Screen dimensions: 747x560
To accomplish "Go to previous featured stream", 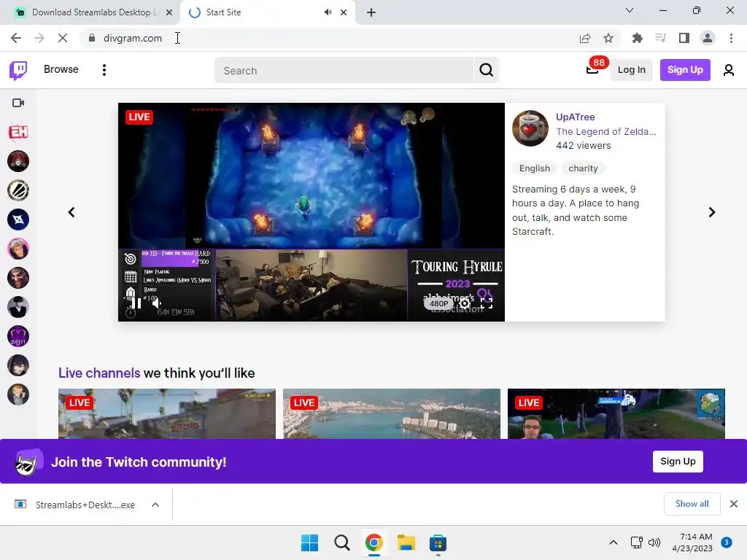I will click(71, 212).
